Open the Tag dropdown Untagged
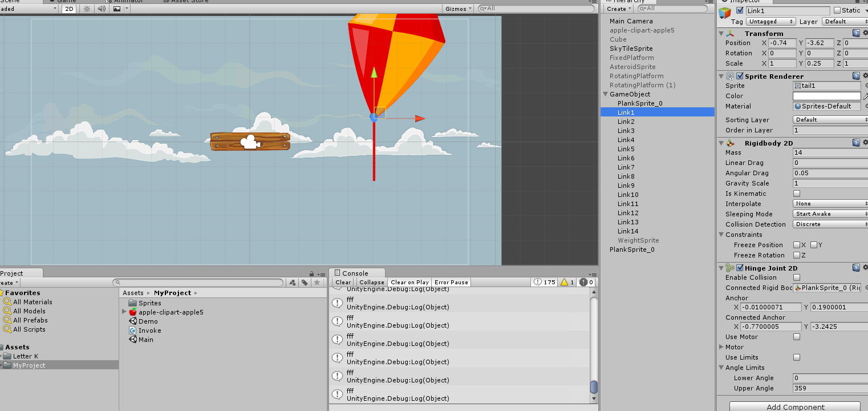The image size is (868, 411). (771, 21)
